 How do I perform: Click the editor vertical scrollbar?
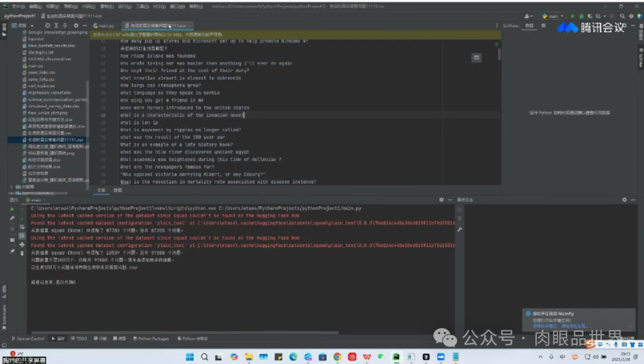(x=500, y=54)
